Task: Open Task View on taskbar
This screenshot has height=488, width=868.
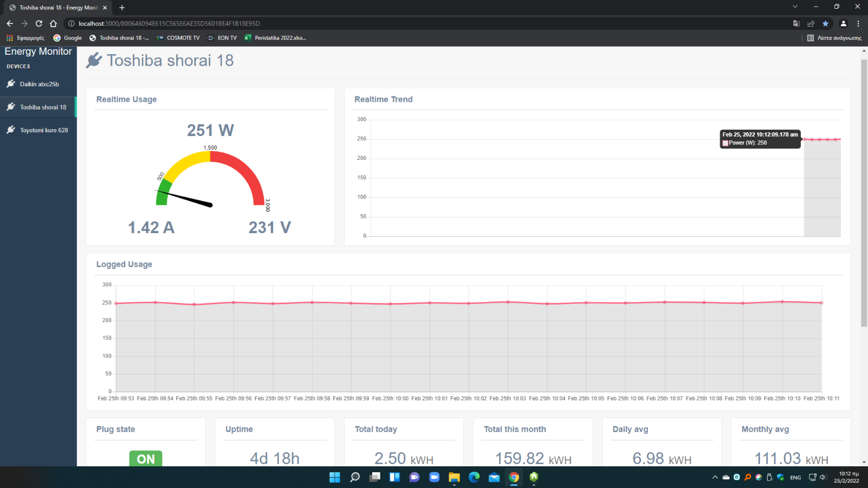Action: [375, 477]
